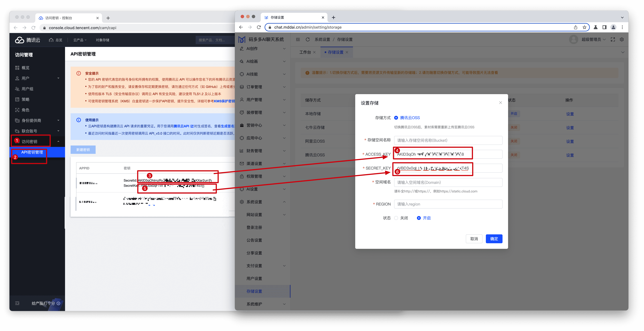Close the 访问密钥 - 控制台 browser tab

[98, 18]
